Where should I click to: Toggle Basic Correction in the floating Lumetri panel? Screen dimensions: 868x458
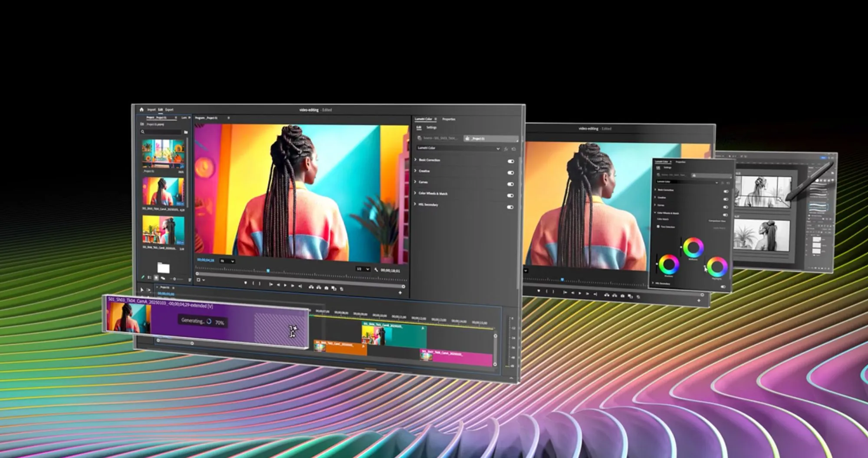click(726, 191)
